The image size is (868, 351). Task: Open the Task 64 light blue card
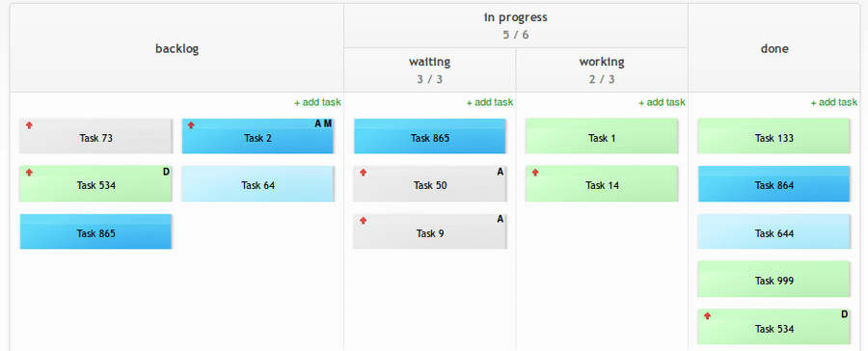(258, 184)
